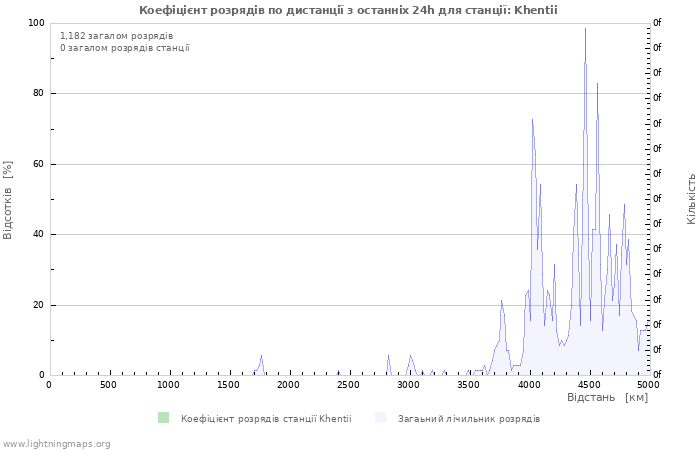Click the green Khentii station legend swatch
Screen dimensions: 700x450
click(163, 418)
